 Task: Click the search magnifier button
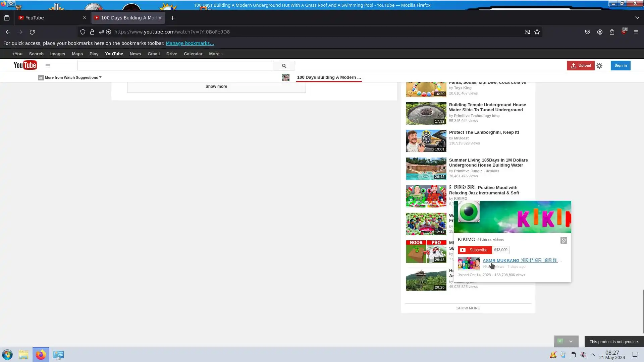284,66
